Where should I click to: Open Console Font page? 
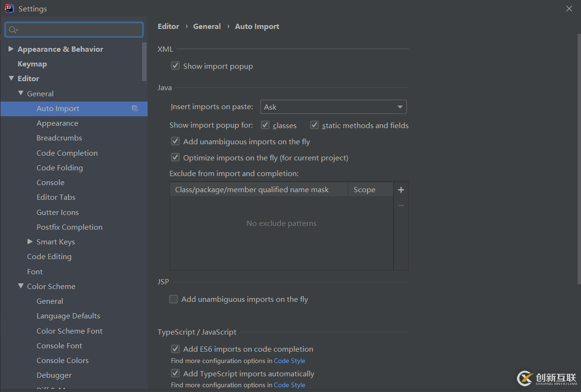click(x=59, y=345)
